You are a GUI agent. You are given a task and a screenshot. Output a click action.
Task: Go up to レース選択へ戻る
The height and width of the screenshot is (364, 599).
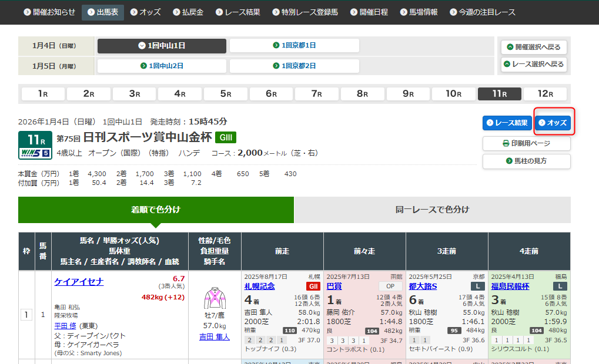[533, 64]
